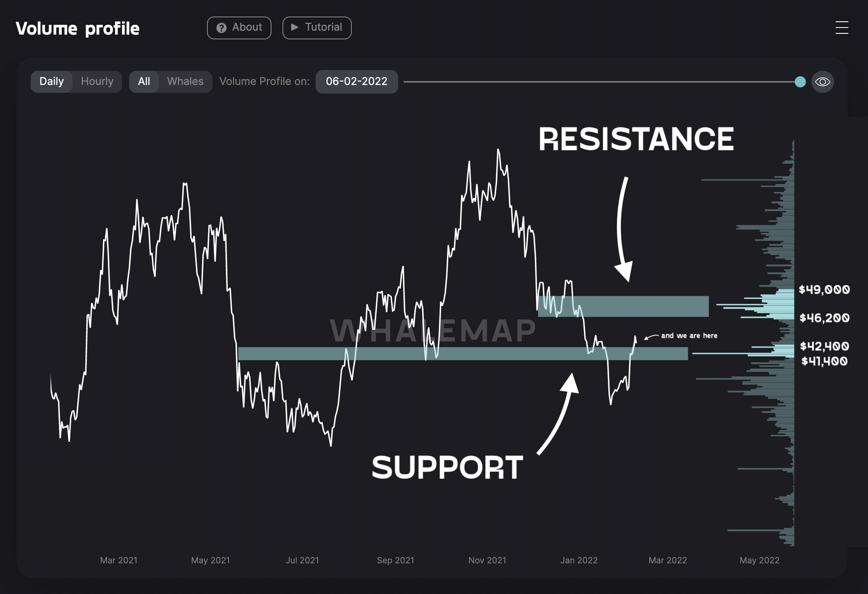Click the question mark icon in About button
The width and height of the screenshot is (868, 594).
[222, 28]
